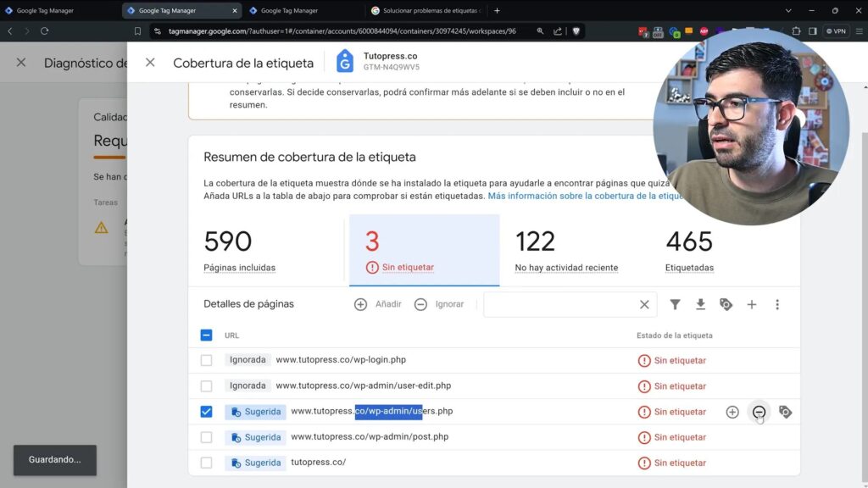Image resolution: width=868 pixels, height=488 pixels.
Task: Click the tag suggestion icon in toolbar
Action: point(726,304)
